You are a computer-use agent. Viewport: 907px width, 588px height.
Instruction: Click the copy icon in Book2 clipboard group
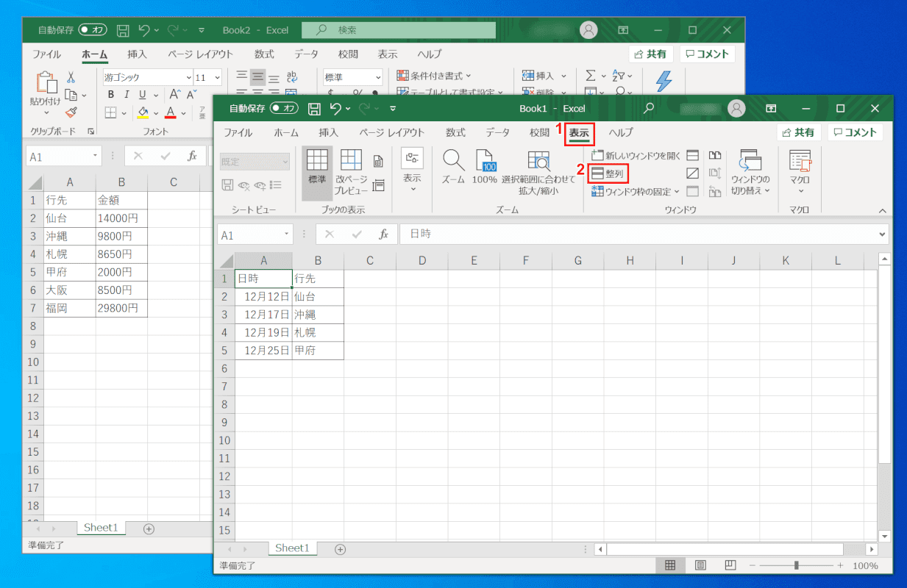(71, 94)
